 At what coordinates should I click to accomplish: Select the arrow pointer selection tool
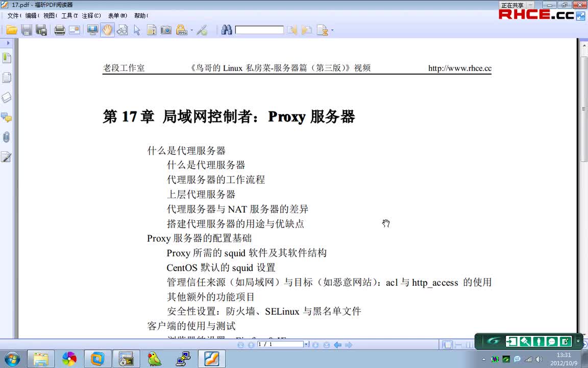pos(137,30)
